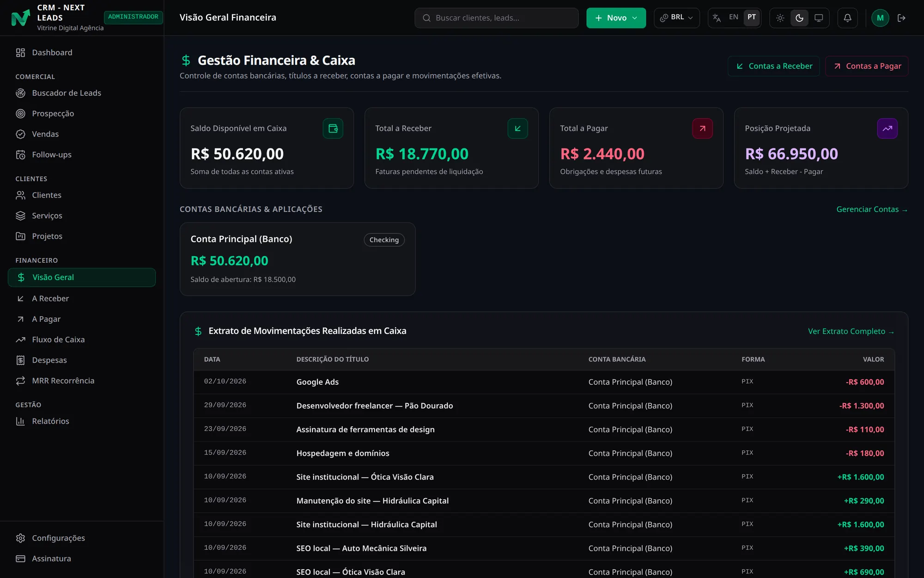Viewport: 924px width, 578px height.
Task: Open the BRL currency dropdown
Action: 676,18
